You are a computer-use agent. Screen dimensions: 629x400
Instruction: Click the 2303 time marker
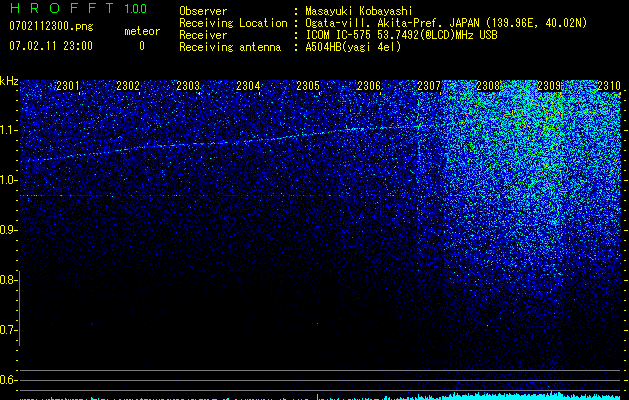click(x=188, y=85)
